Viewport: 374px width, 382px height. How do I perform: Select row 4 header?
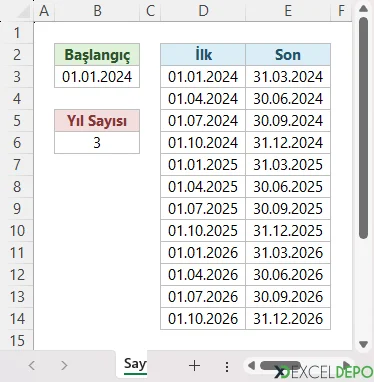point(17,98)
